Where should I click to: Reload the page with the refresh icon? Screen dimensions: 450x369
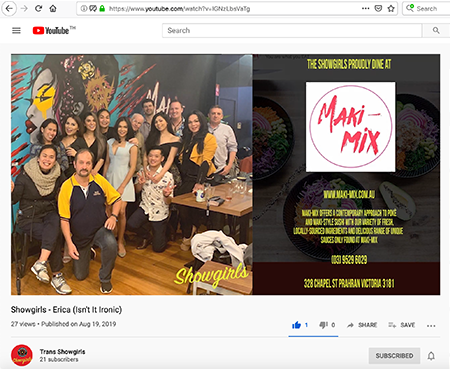click(38, 9)
